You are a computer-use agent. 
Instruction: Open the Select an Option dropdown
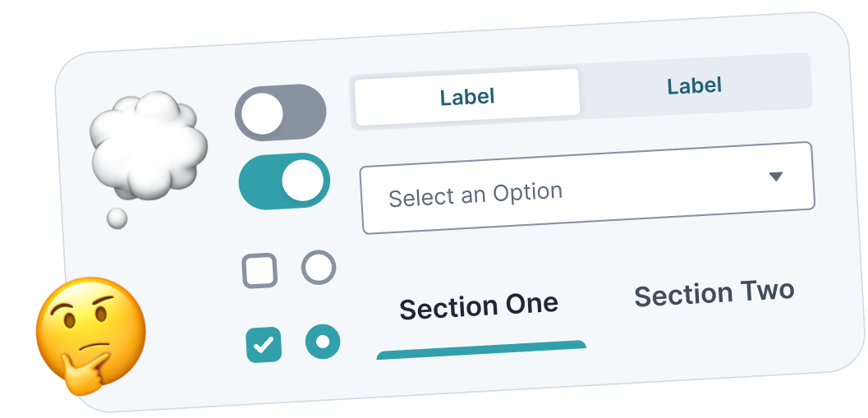(x=587, y=188)
